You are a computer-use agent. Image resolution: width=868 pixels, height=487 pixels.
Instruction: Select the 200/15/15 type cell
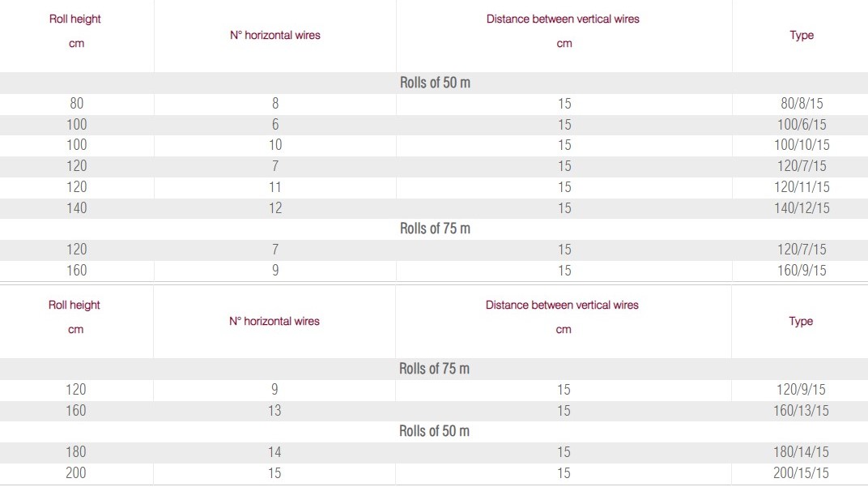(801, 473)
